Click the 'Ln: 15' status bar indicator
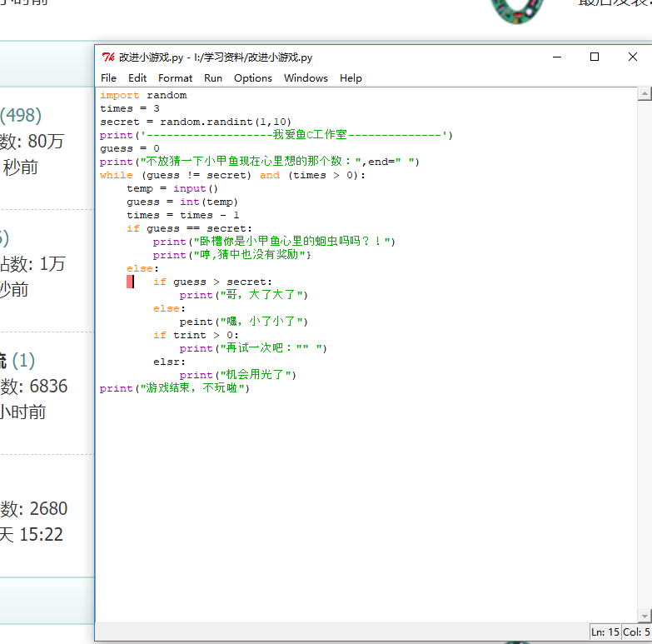Screen dimensions: 652x644 pos(605,632)
